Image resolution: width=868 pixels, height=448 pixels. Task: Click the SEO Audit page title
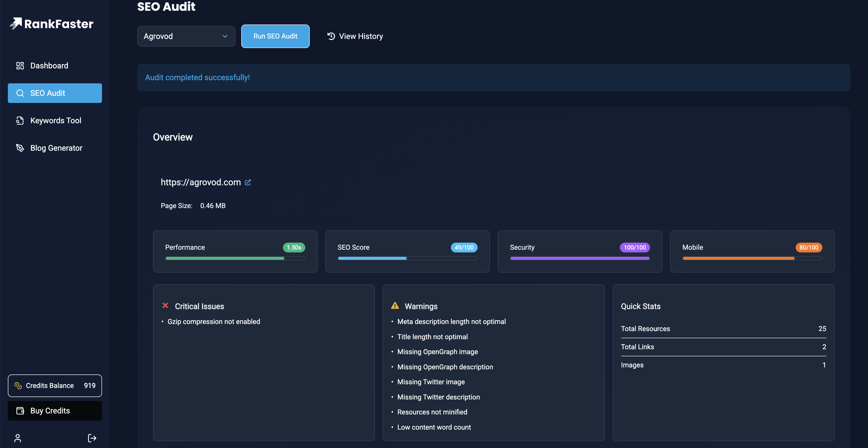(x=166, y=7)
